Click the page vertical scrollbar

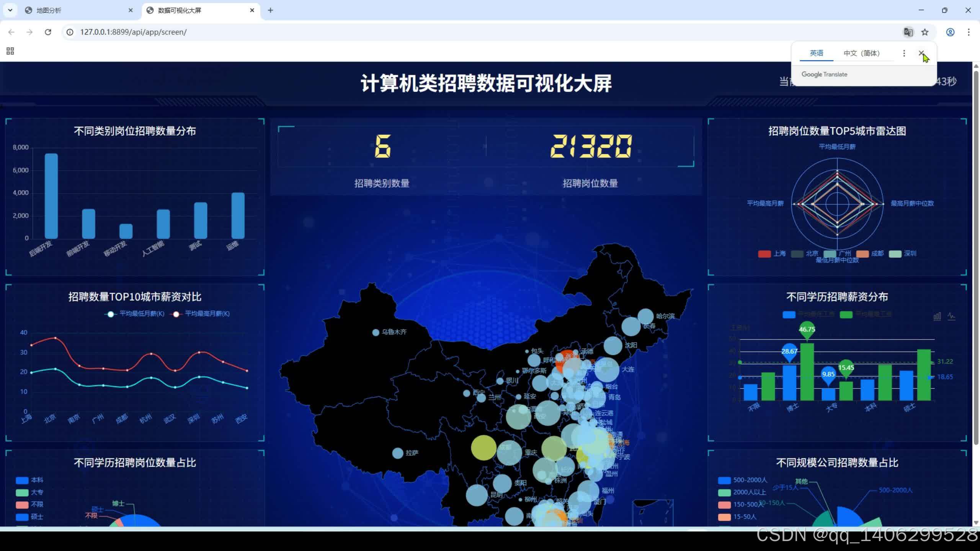(x=976, y=257)
